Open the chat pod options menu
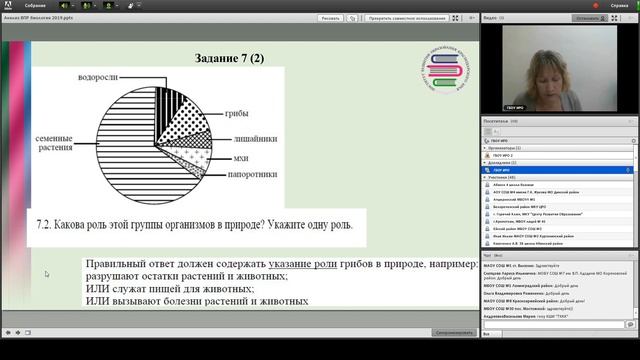Image resolution: width=640 pixels, height=360 pixels. point(631,256)
